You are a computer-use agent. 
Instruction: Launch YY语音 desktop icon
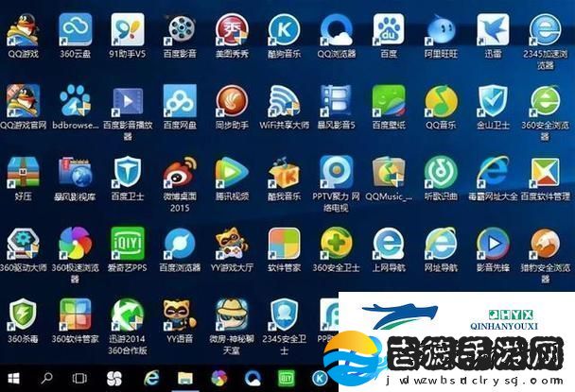(180, 315)
